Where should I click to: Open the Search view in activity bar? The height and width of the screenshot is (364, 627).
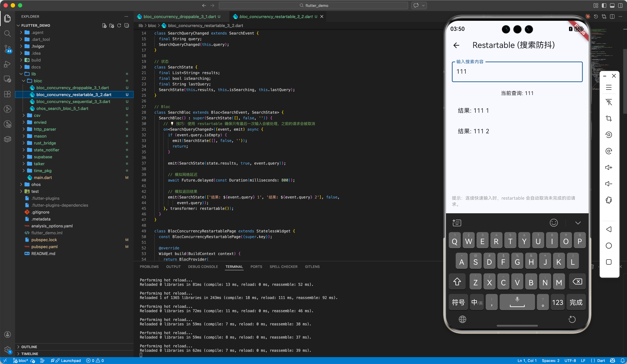[x=8, y=34]
